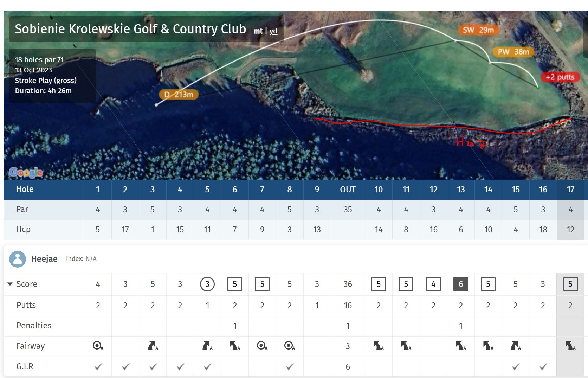Click the Google logo on the map
Screen dimensions: 588x378
tap(26, 172)
